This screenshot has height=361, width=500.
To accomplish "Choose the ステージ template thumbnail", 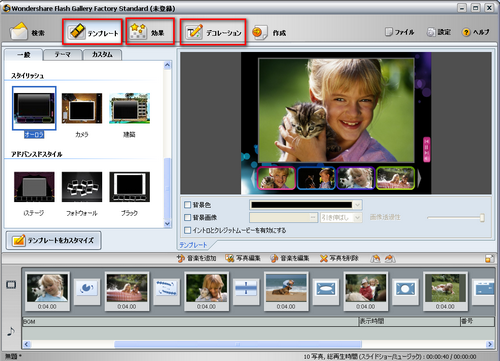I will click(34, 187).
